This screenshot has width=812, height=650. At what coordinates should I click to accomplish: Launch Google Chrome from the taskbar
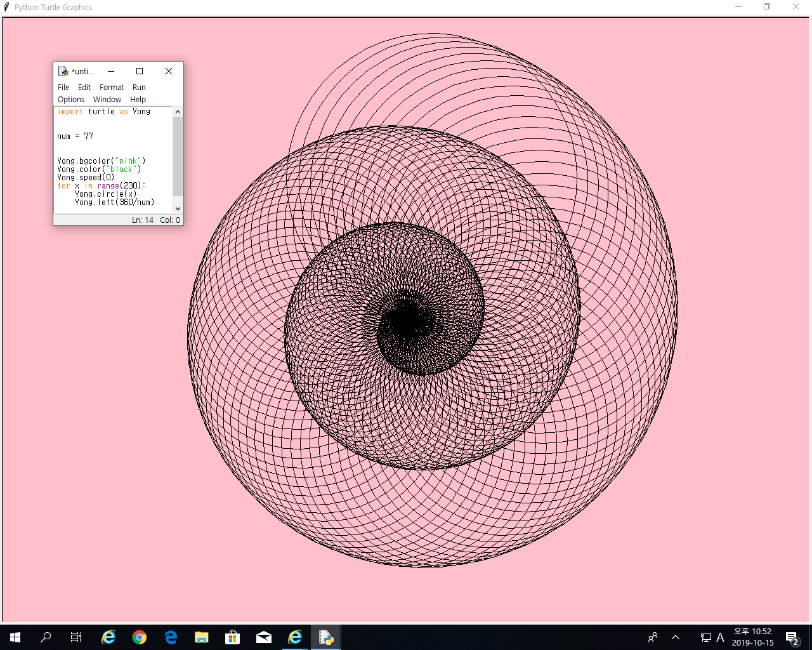[x=140, y=637]
